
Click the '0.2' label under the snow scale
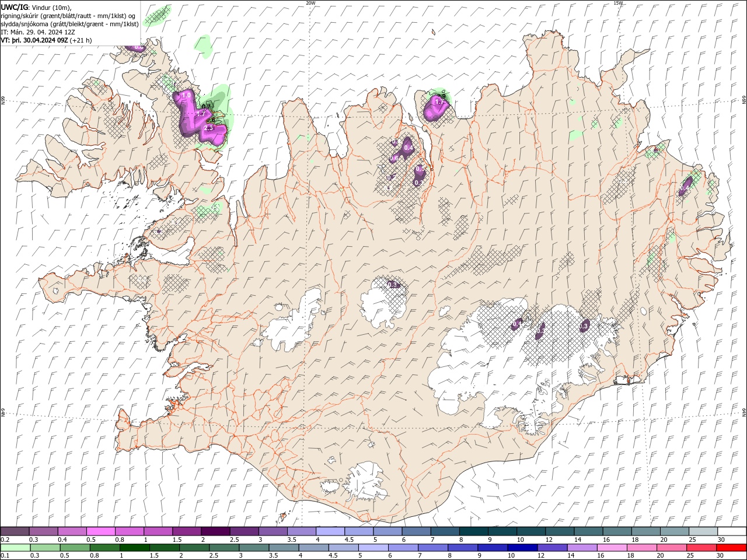[x=5, y=540]
